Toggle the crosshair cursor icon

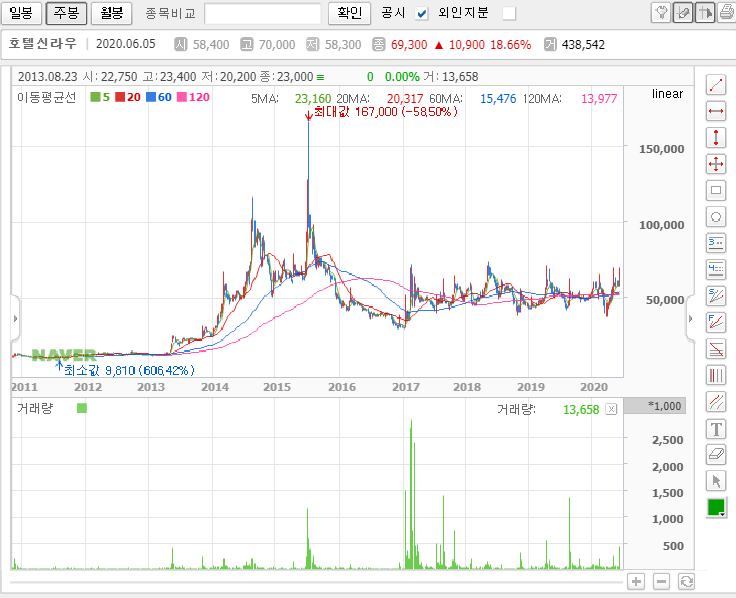[x=705, y=13]
